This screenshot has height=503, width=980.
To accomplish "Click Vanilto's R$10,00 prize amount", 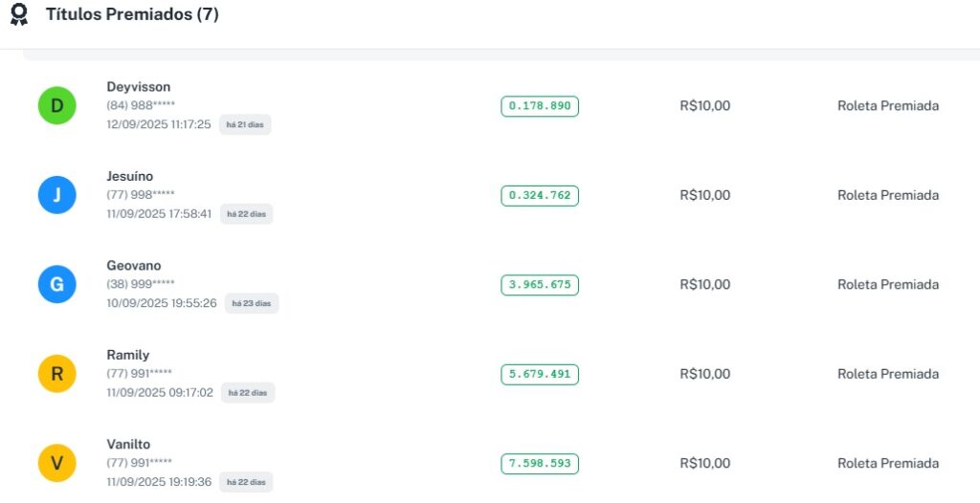I will [x=705, y=463].
